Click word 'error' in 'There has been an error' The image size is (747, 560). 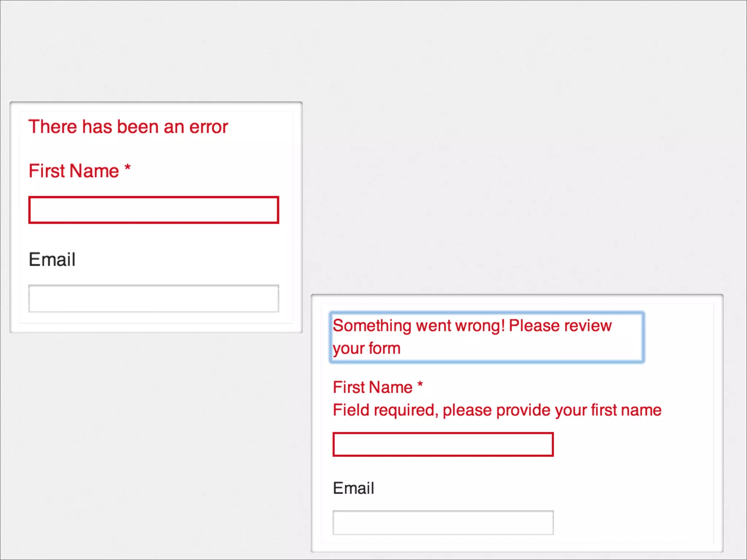[x=209, y=127]
